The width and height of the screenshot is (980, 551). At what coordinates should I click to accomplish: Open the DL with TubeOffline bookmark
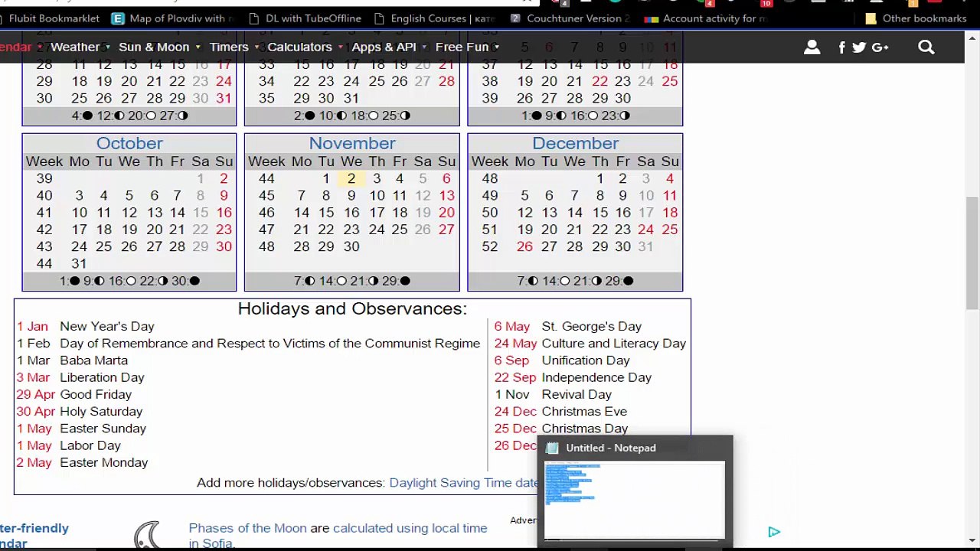tap(306, 18)
